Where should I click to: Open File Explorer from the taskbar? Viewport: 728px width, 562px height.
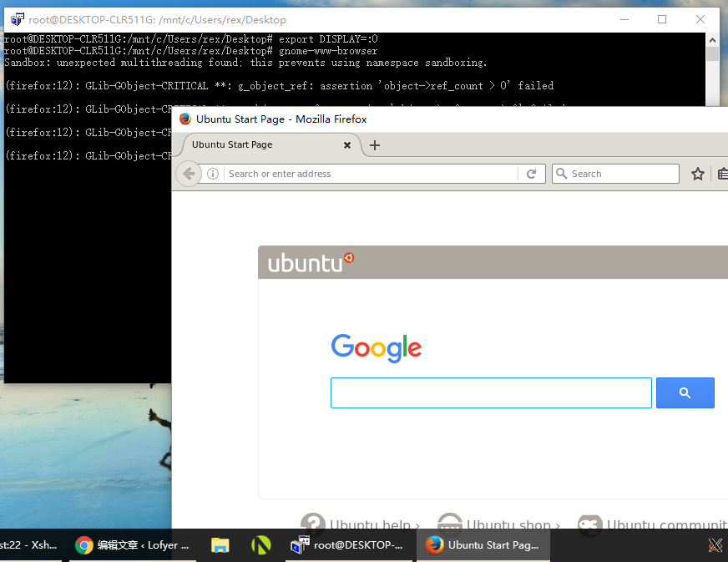coord(220,545)
